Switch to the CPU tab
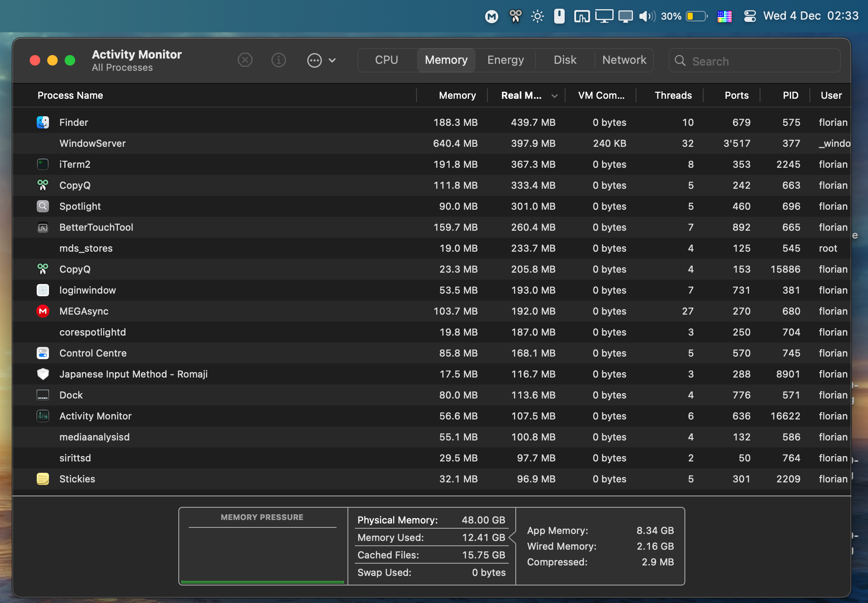 coord(386,60)
